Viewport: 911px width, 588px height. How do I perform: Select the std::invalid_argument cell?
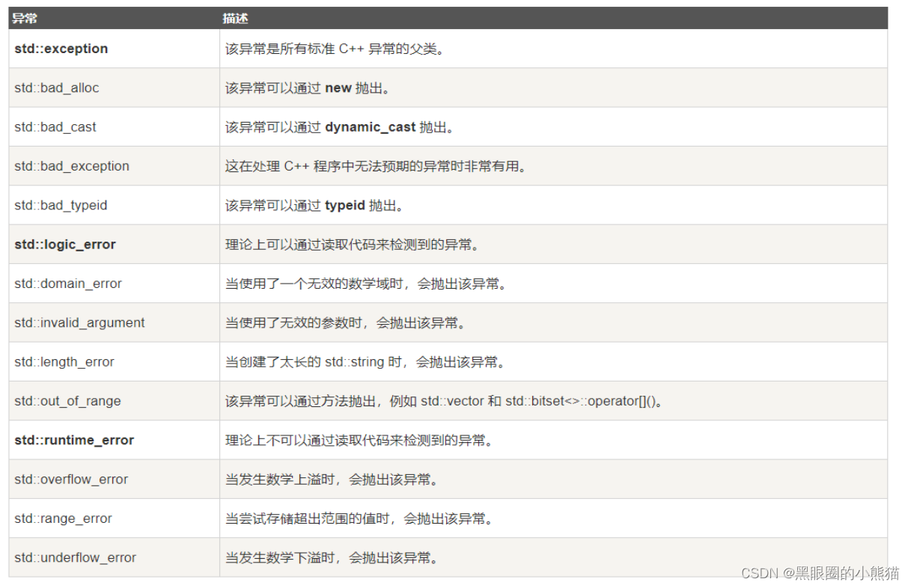pos(114,322)
